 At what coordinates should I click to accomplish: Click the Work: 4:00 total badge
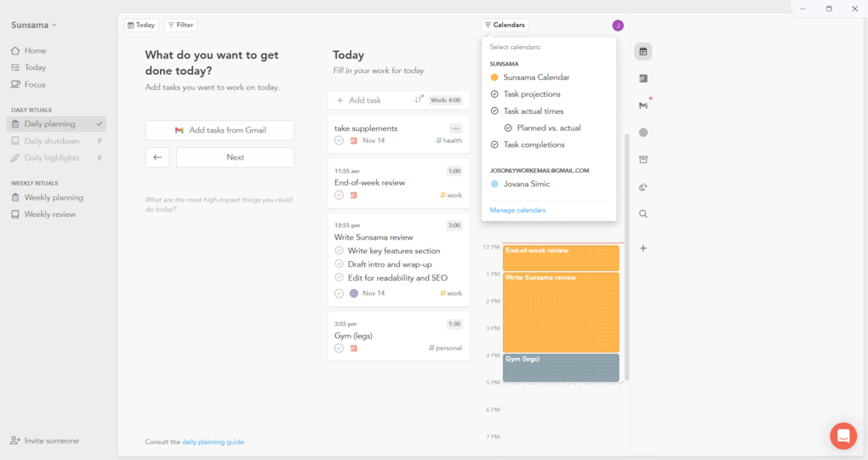pos(446,100)
